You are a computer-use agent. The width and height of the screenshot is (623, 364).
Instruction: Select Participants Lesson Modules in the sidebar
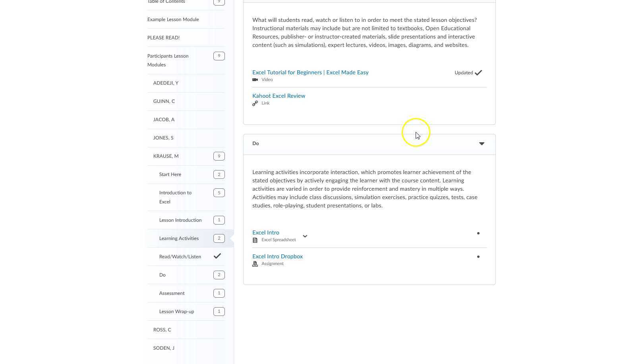168,60
